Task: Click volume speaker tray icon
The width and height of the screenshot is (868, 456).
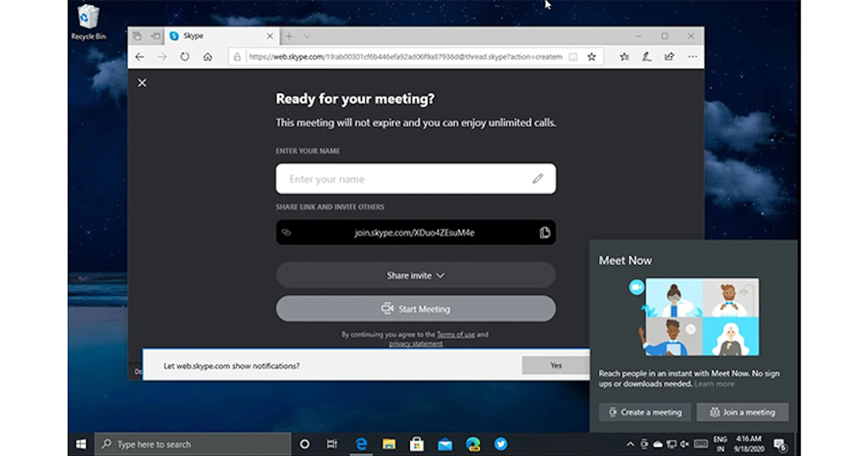Action: (x=685, y=444)
